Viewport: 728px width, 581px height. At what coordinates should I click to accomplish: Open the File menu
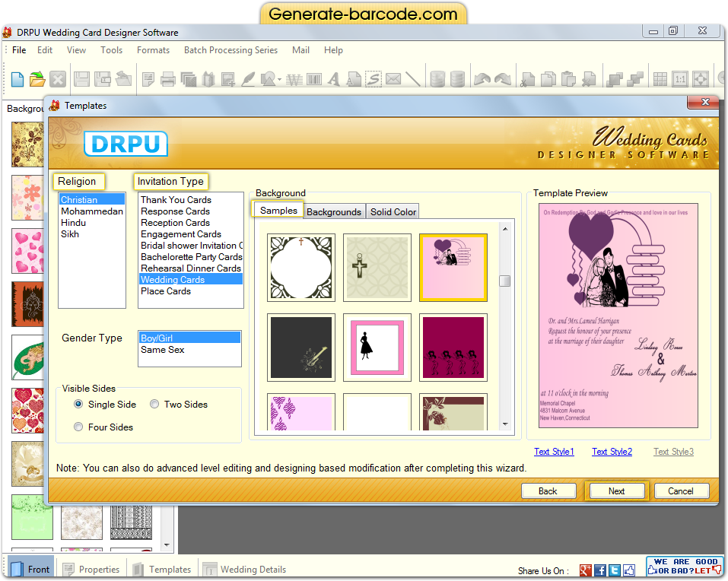click(x=19, y=50)
